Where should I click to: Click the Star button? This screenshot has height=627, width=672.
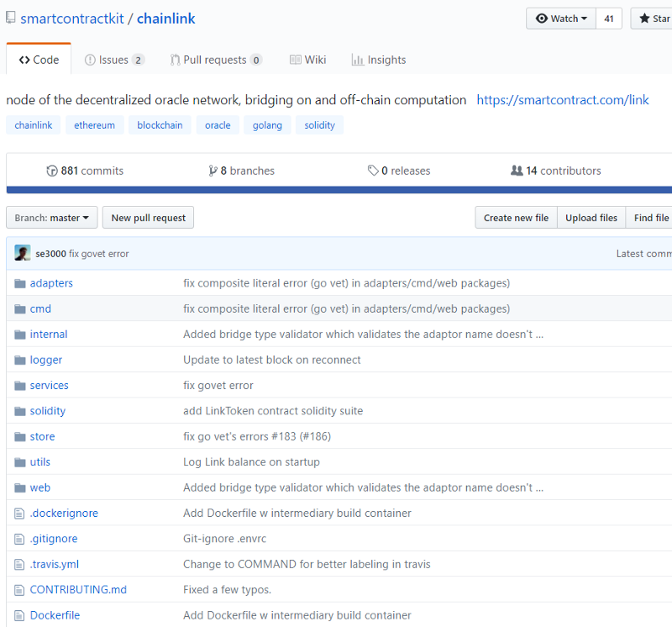[653, 18]
